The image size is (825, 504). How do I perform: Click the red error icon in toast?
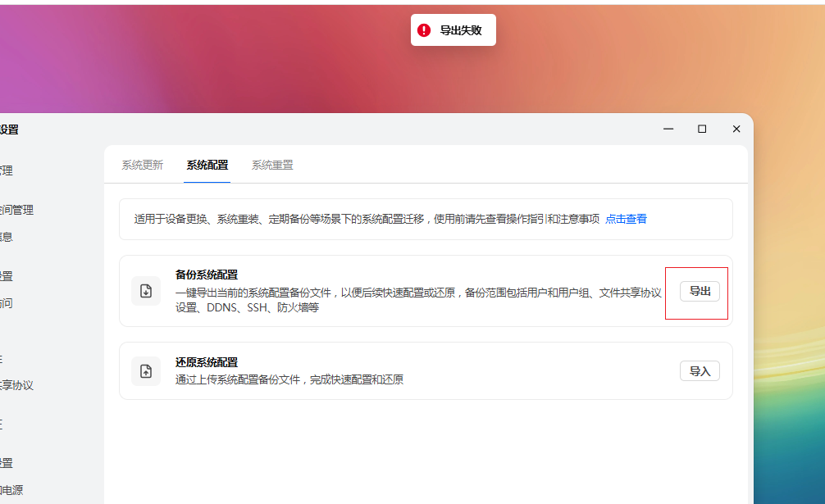click(424, 30)
